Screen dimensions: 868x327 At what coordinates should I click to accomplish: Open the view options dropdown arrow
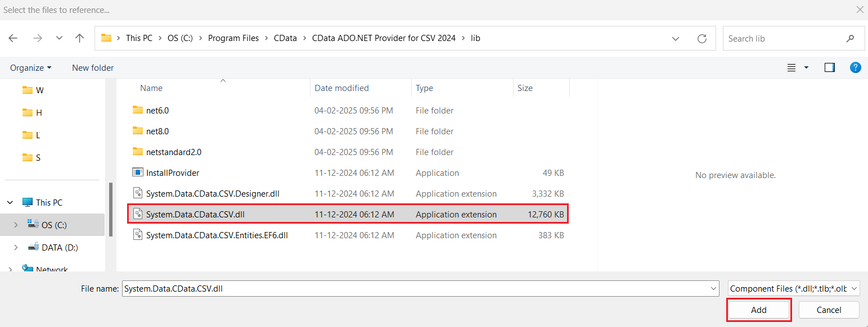806,67
